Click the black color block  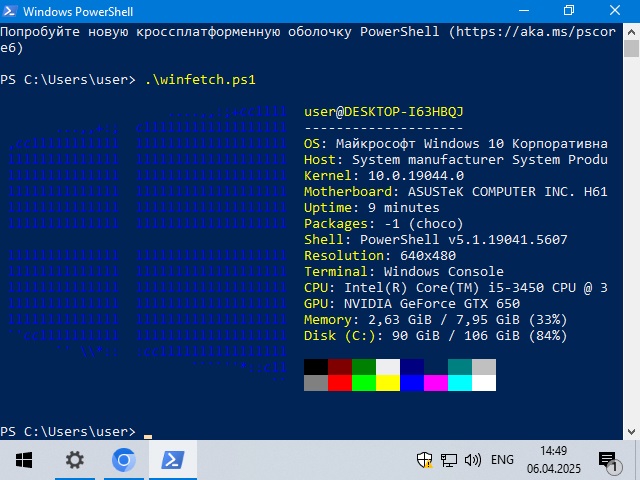[316, 367]
